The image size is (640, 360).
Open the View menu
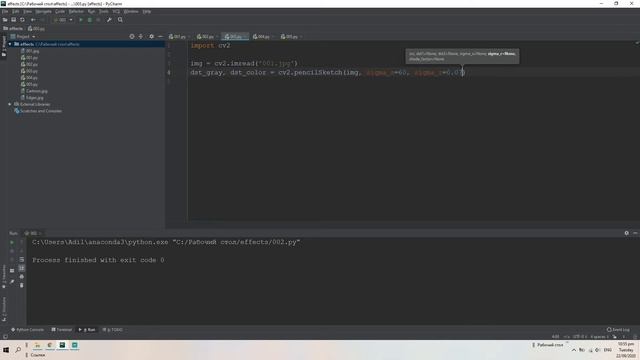tap(27, 11)
